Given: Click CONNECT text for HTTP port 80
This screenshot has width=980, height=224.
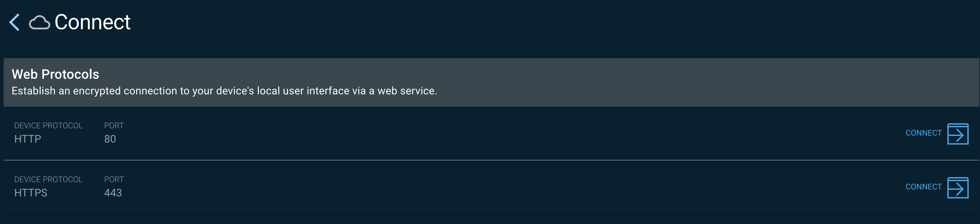Looking at the screenshot, I should [923, 133].
